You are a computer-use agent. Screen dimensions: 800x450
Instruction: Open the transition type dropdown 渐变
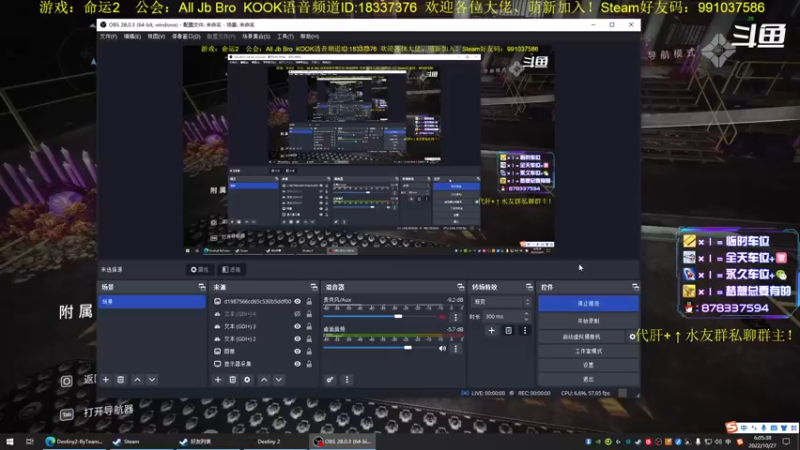(x=502, y=302)
